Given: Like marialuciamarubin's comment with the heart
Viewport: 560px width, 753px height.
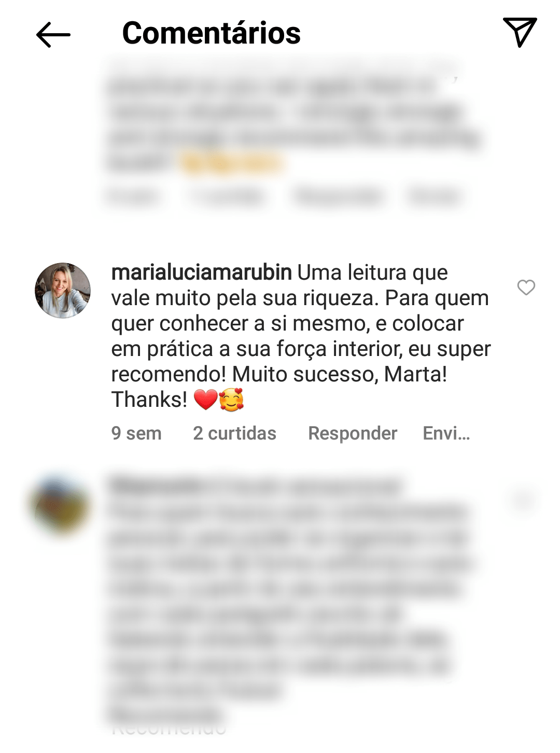Looking at the screenshot, I should coord(526,287).
